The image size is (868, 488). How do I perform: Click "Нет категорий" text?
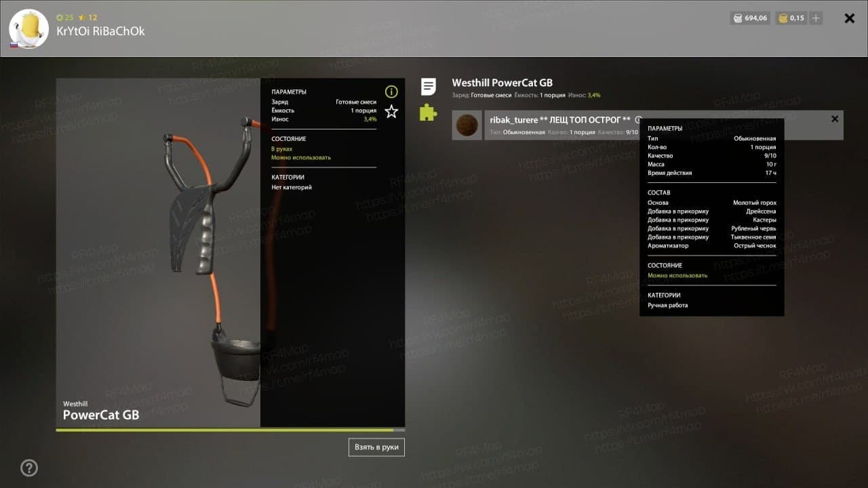pos(292,187)
